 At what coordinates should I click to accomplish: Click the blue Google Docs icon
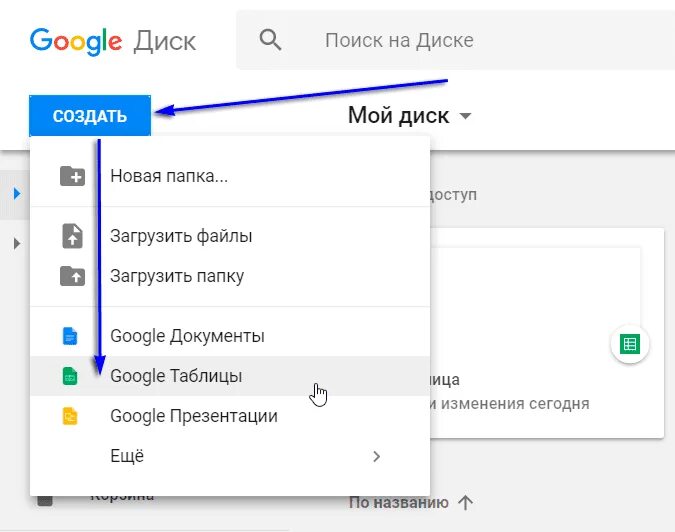click(x=70, y=336)
